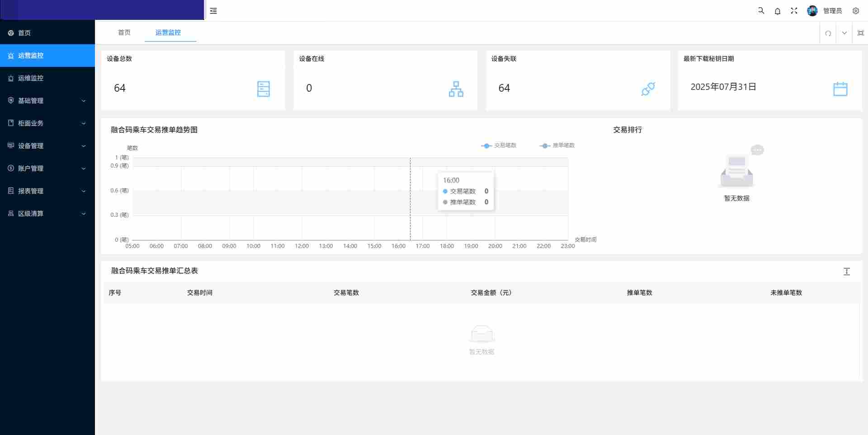The height and width of the screenshot is (435, 868).
Task: Open the settings gear in the header
Action: coord(856,11)
